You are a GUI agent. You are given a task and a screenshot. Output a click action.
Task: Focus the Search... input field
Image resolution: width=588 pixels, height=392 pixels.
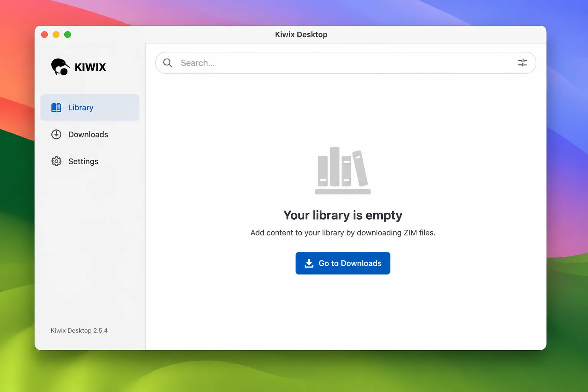coord(345,63)
